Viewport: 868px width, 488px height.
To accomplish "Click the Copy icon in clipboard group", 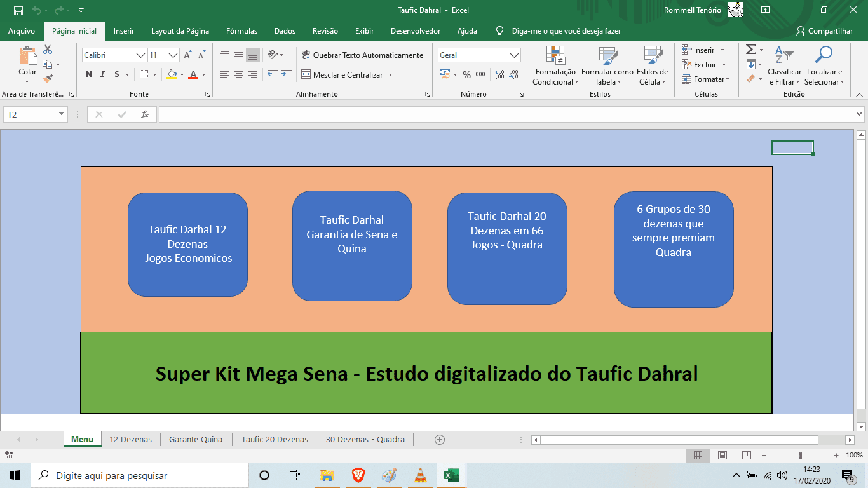I will coord(48,64).
